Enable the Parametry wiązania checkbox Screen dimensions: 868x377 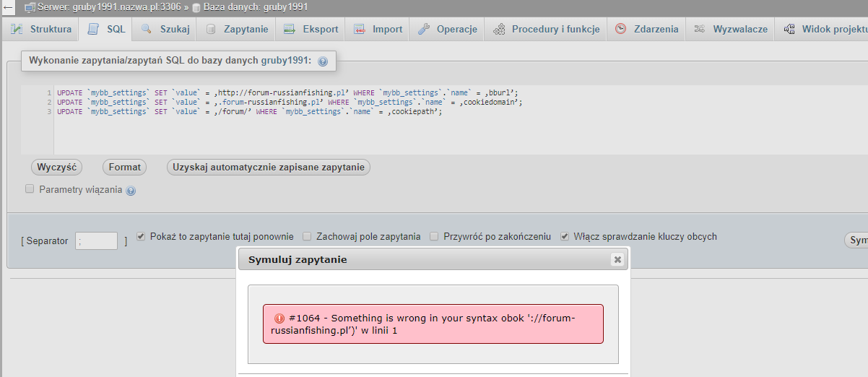point(30,188)
